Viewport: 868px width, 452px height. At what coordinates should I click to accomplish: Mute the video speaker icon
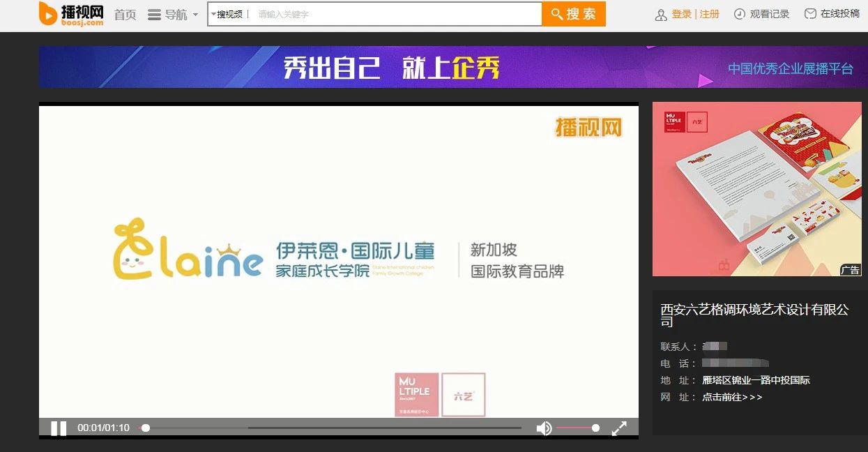tap(544, 428)
